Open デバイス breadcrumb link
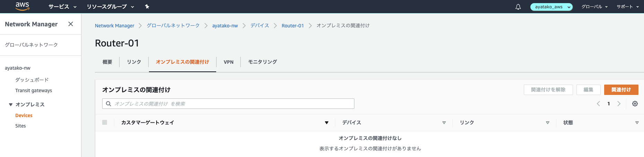Image resolution: width=644 pixels, height=157 pixels. point(260,26)
